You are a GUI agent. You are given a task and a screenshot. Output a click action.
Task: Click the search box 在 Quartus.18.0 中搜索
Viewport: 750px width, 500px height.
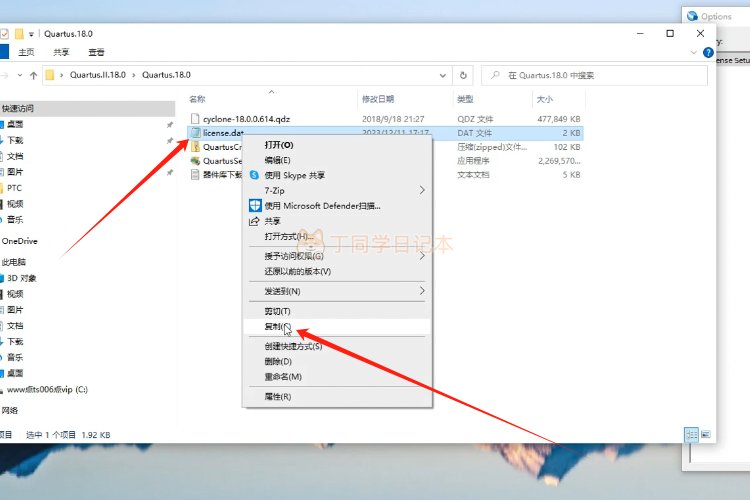[x=594, y=75]
